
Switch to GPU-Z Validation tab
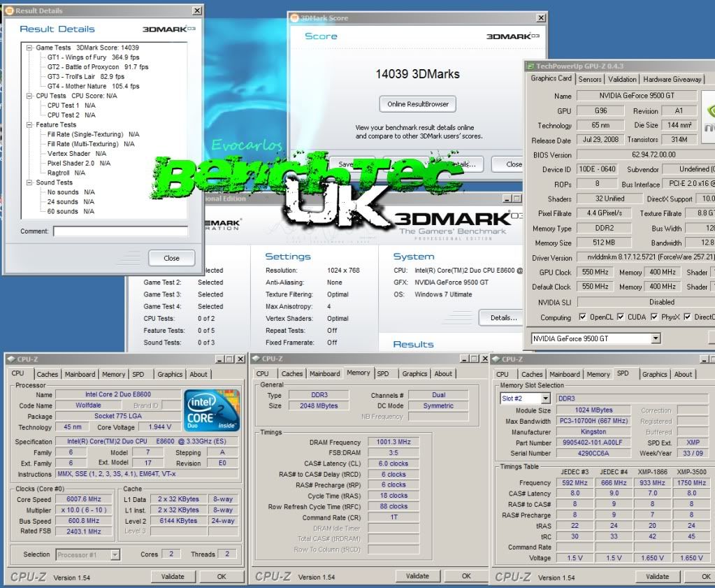click(x=622, y=80)
